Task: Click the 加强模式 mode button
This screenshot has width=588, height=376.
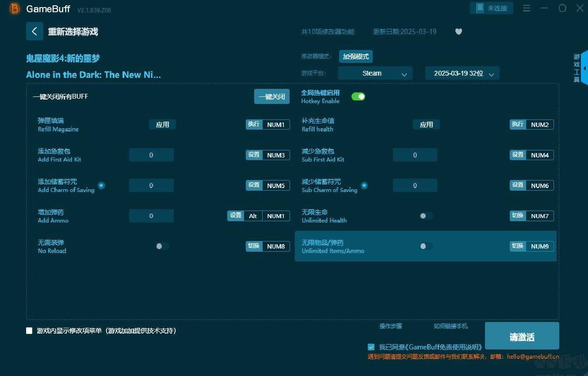Action: (x=356, y=57)
